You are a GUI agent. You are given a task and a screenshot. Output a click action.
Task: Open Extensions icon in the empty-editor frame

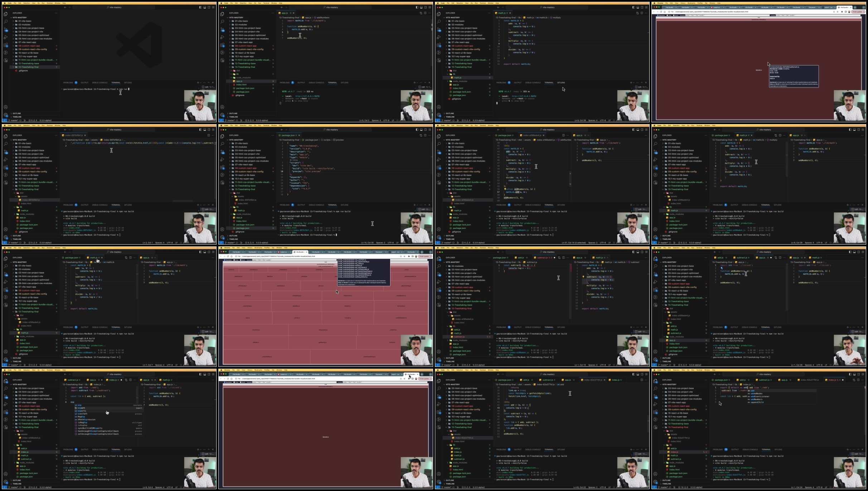[x=6, y=45]
